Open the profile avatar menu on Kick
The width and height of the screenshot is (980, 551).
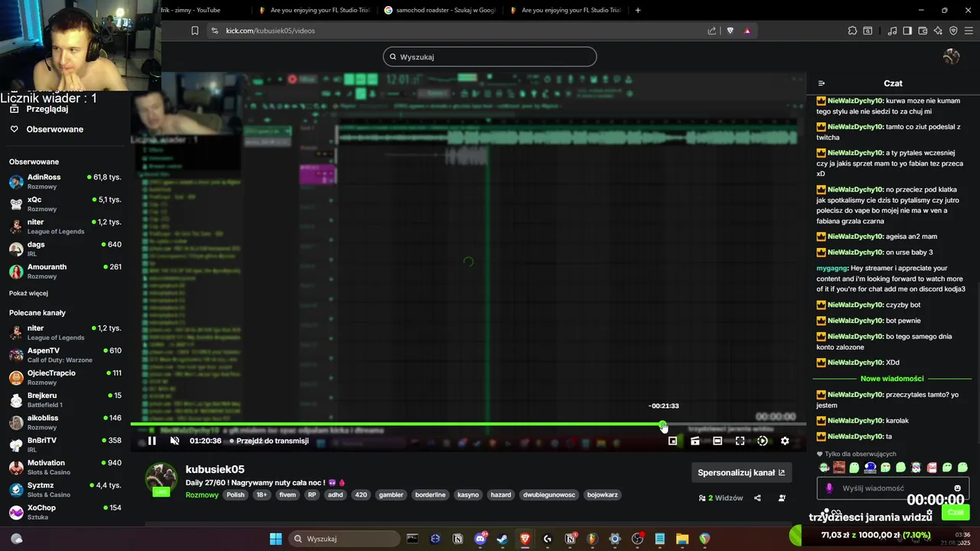tap(952, 57)
